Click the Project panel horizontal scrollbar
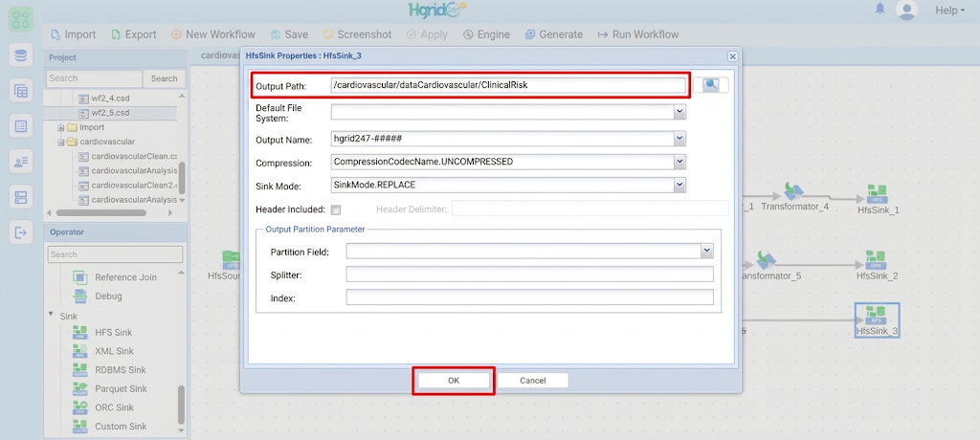The height and width of the screenshot is (440, 980). point(100,212)
